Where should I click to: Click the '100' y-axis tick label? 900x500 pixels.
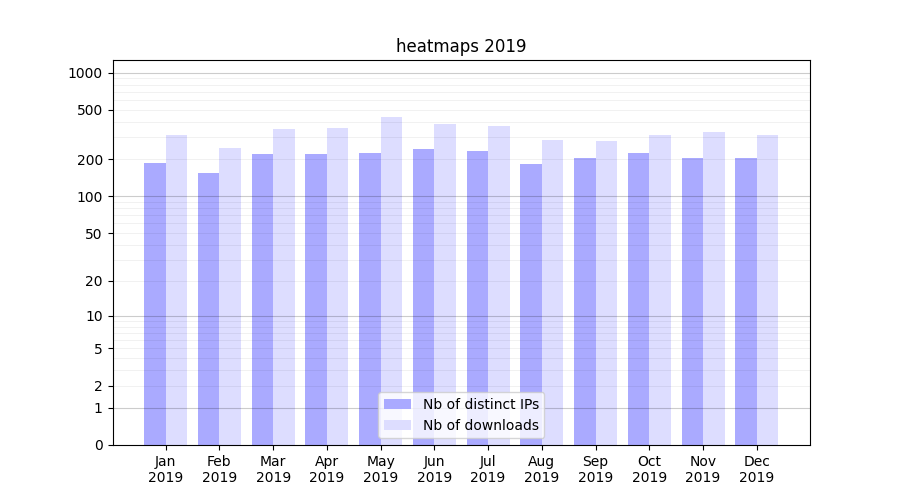coord(89,197)
